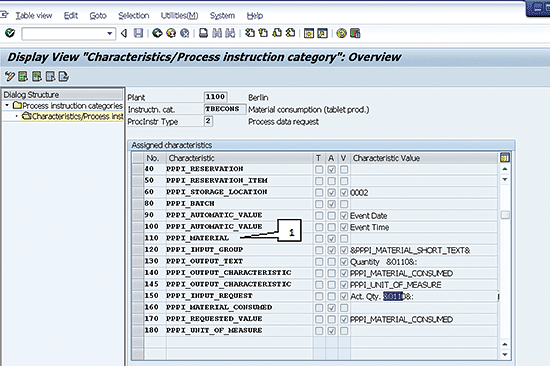Click the table vertical scrollbar thumb
The height and width of the screenshot is (366, 550).
click(x=505, y=215)
